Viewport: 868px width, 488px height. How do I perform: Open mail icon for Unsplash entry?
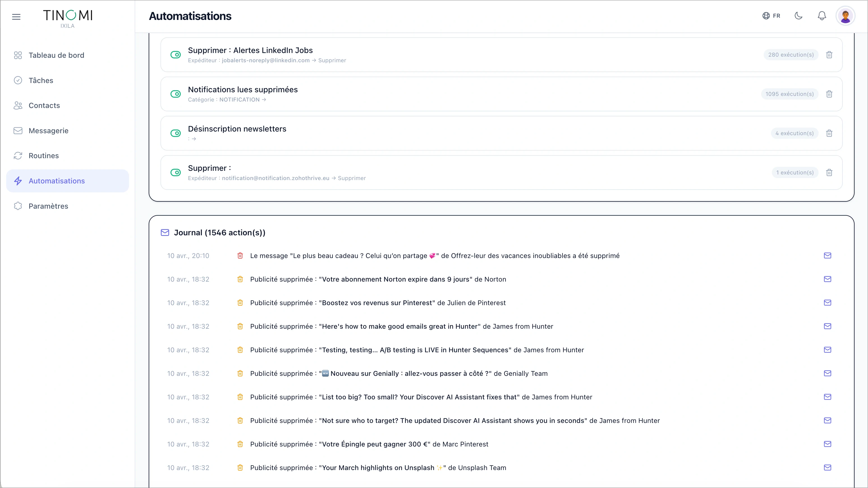(828, 468)
